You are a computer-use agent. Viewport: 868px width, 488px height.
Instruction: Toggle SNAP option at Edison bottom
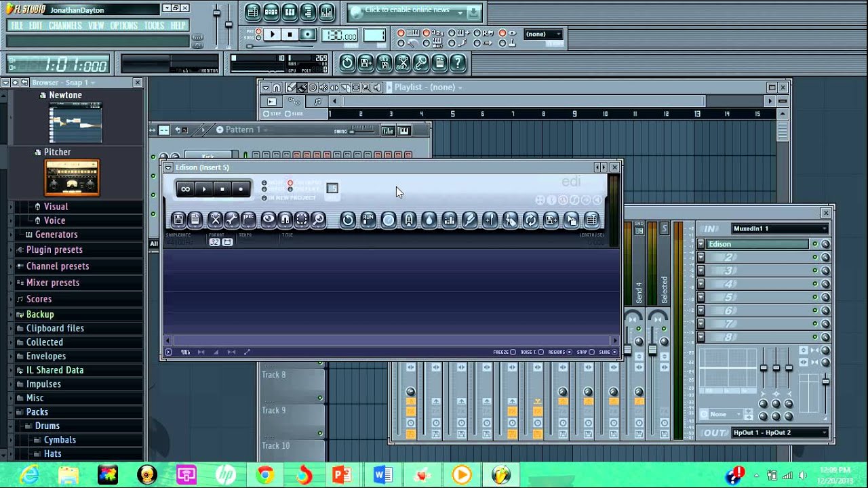(591, 352)
